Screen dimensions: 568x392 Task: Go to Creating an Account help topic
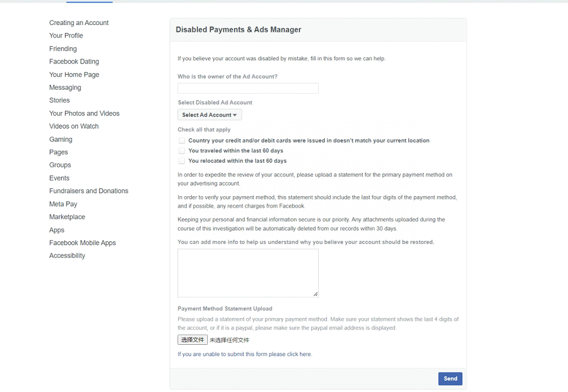click(79, 23)
